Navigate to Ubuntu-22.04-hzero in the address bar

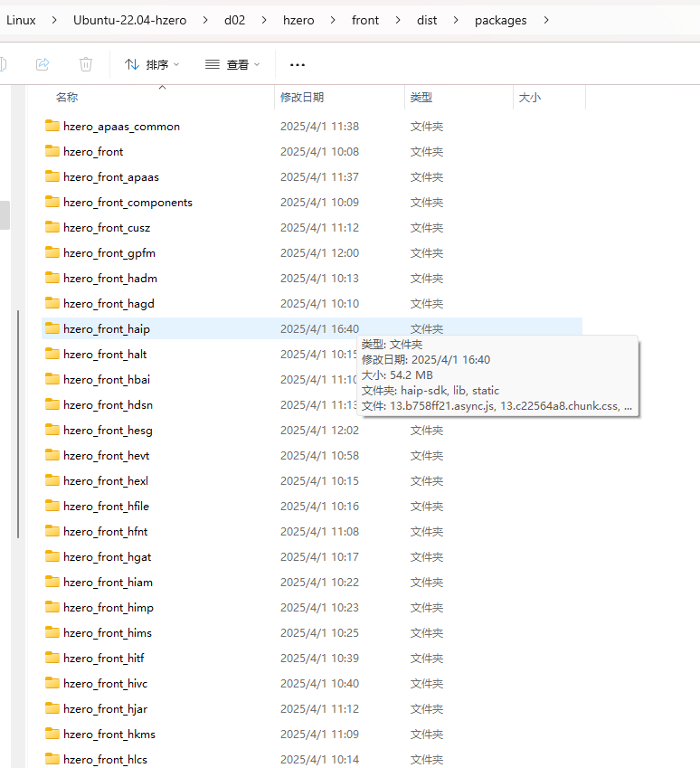click(x=129, y=20)
